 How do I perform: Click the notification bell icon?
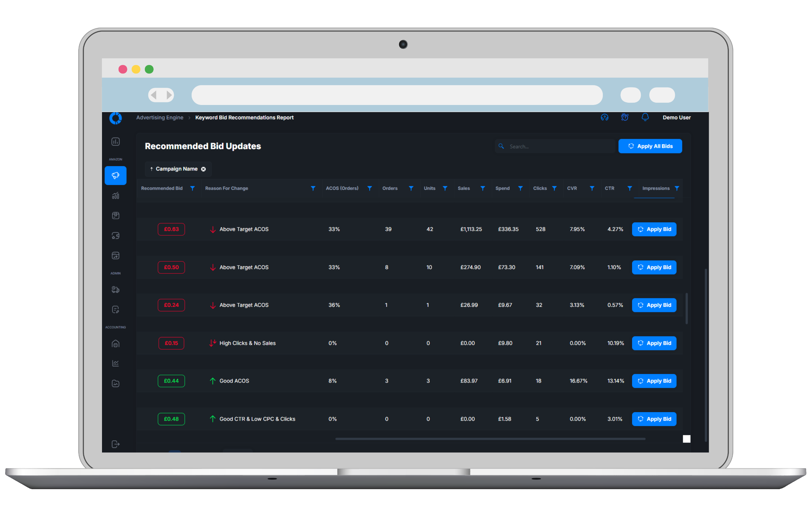click(645, 117)
